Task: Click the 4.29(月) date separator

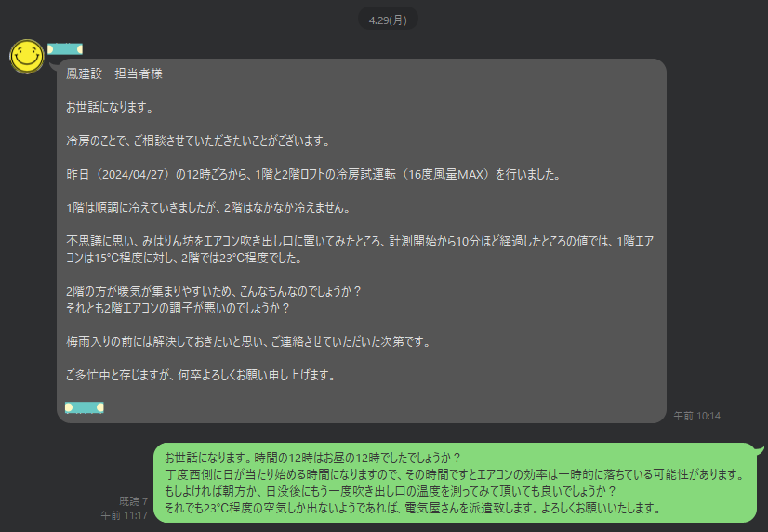Action: tap(388, 20)
